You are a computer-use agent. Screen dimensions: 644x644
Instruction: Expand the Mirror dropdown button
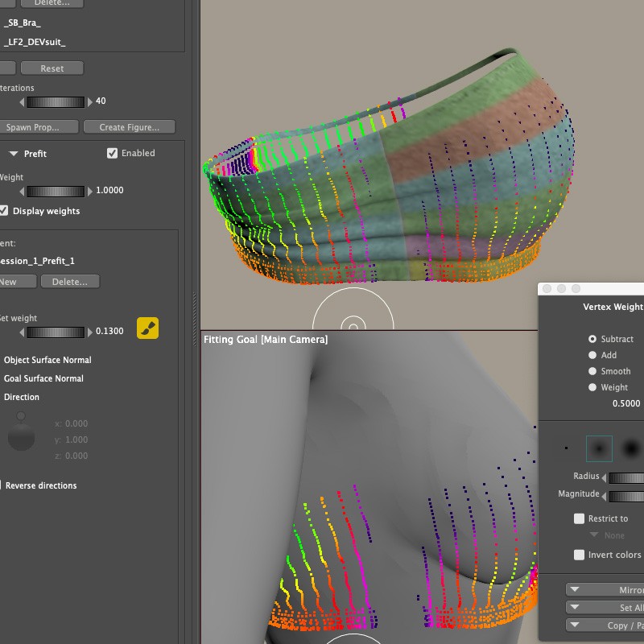tap(605, 590)
